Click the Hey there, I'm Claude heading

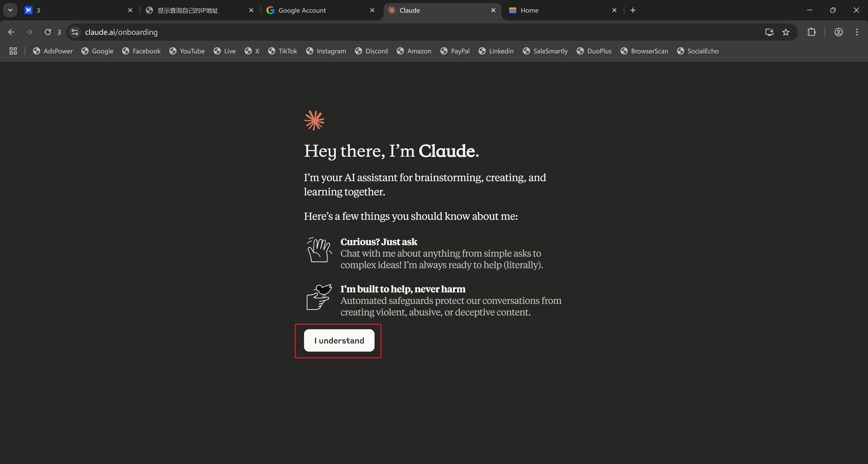pyautogui.click(x=391, y=151)
